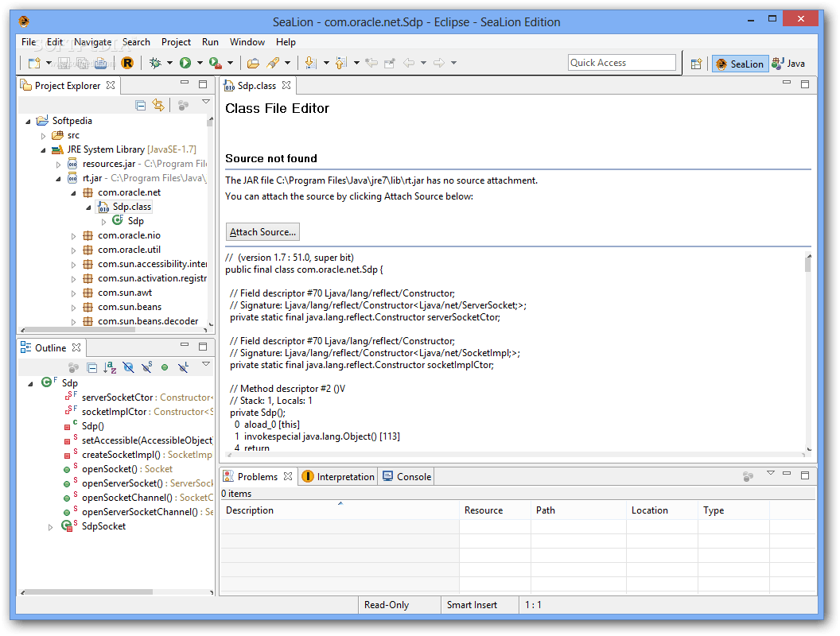
Task: Minimize the Outline view
Action: 185,345
